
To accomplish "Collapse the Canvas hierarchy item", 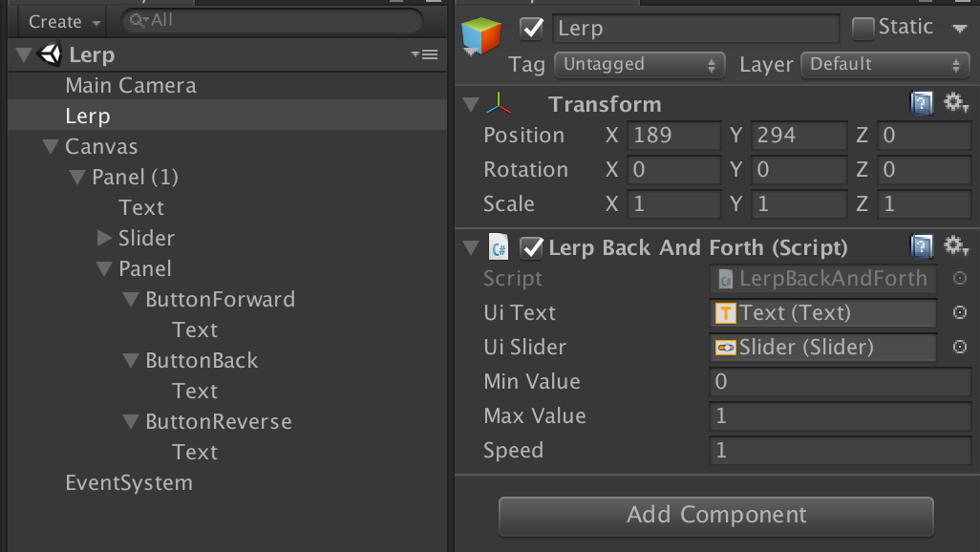I will click(x=52, y=146).
